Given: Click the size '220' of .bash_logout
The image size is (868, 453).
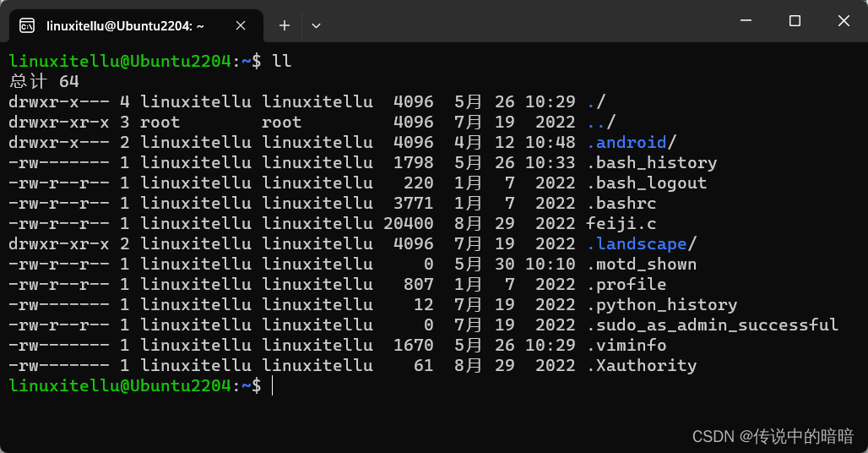Looking at the screenshot, I should point(419,183).
